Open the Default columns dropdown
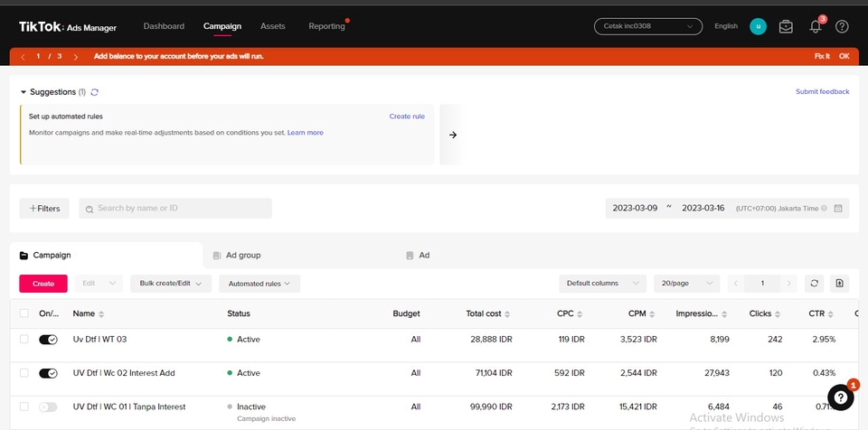 pyautogui.click(x=602, y=284)
